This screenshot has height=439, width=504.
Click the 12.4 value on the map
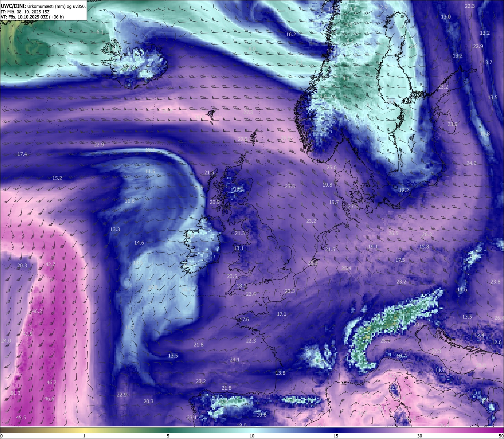(x=479, y=335)
